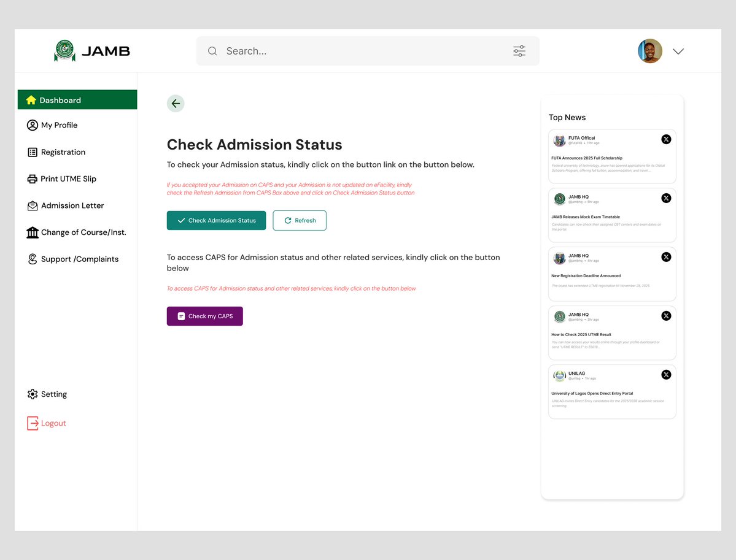Click the back arrow above Check Admission Status

[176, 103]
